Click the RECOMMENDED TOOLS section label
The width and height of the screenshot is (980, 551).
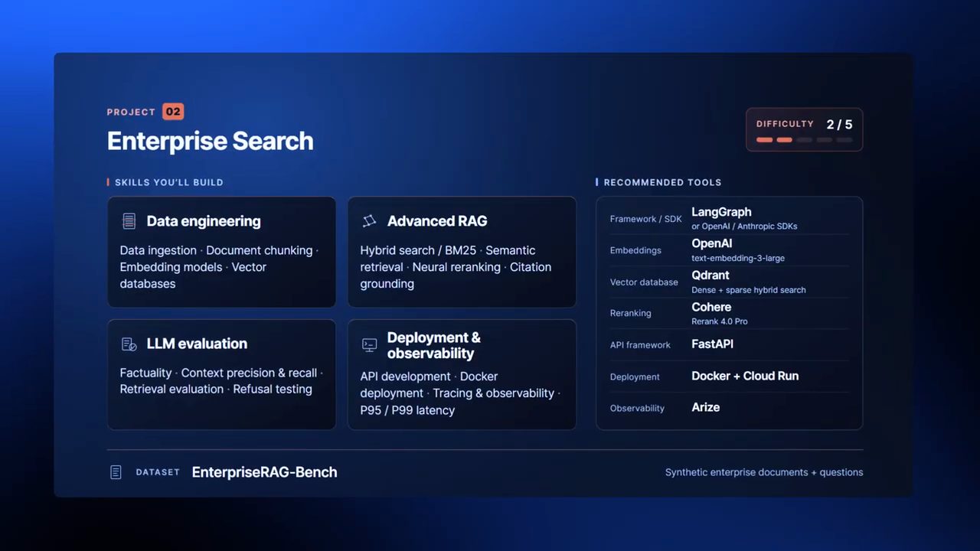(x=662, y=182)
